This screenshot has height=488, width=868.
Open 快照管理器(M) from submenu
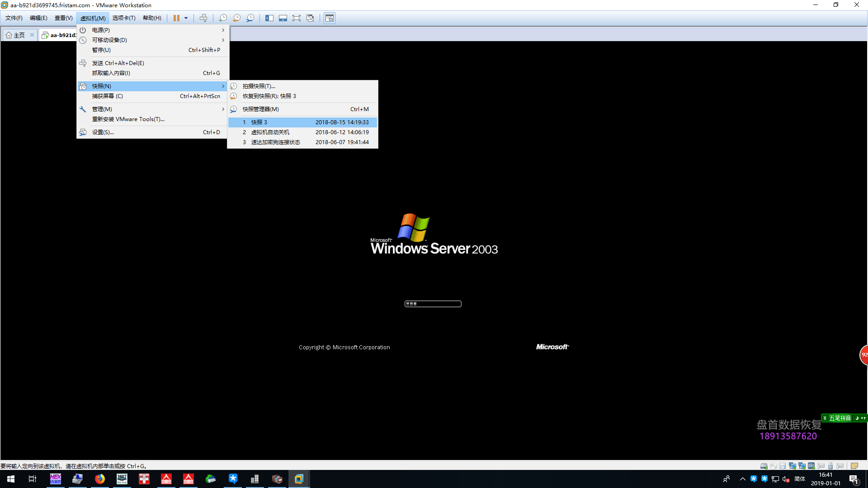302,109
